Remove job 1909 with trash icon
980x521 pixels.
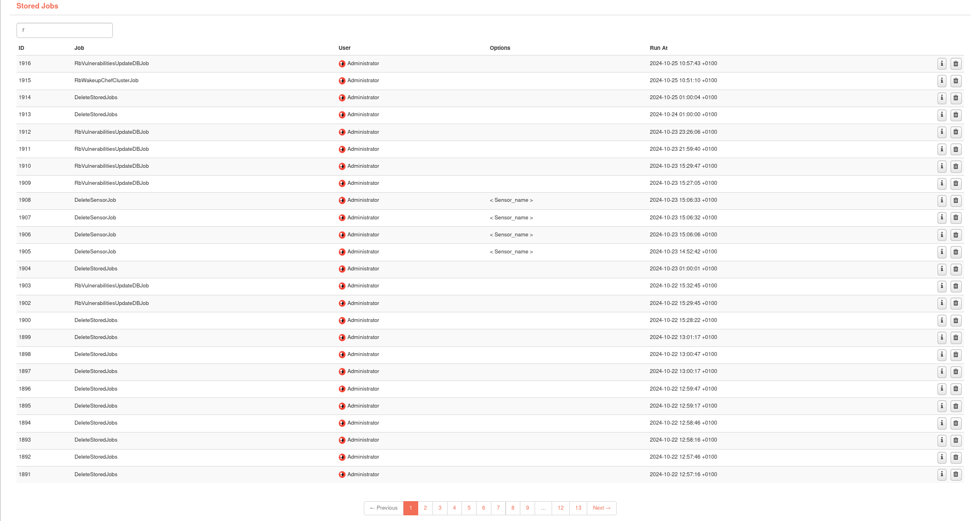(x=956, y=184)
